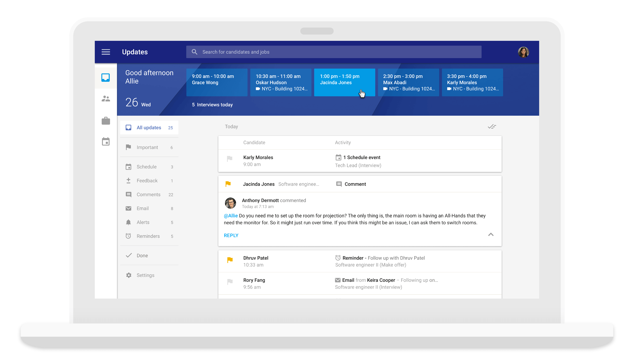This screenshot has width=634, height=364.
Task: Open the 3:30 pm Karly Morales interview card
Action: tap(472, 82)
